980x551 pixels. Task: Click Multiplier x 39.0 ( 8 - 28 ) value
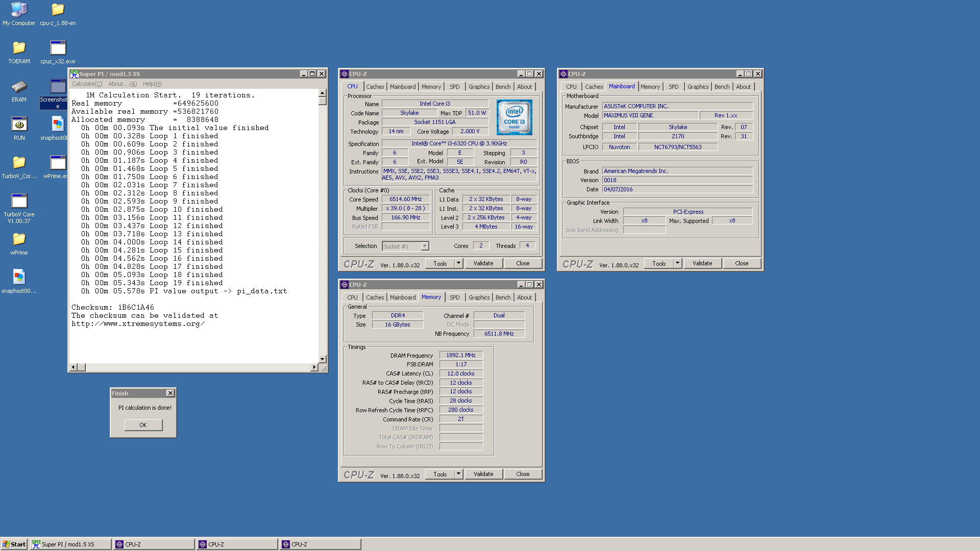point(406,209)
